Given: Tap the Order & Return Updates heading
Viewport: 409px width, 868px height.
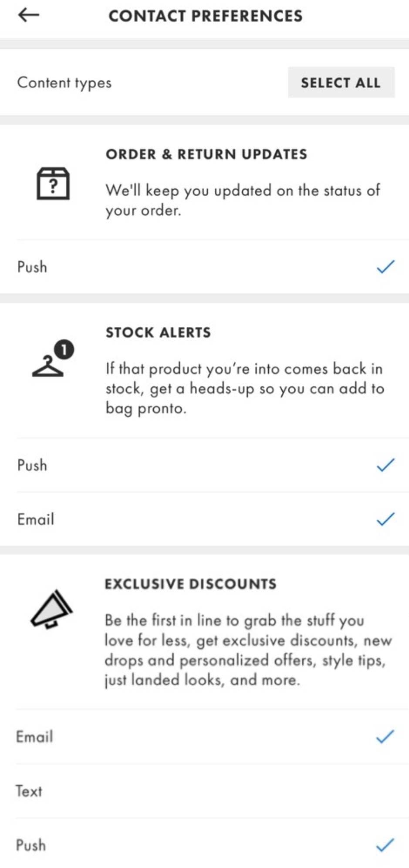Looking at the screenshot, I should pos(206,154).
